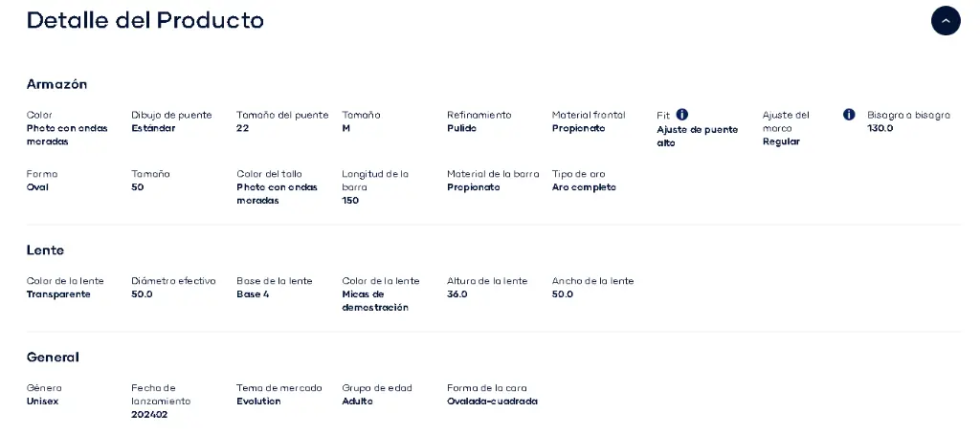
Task: Click the Longitud de la barra value 150
Action: point(350,201)
